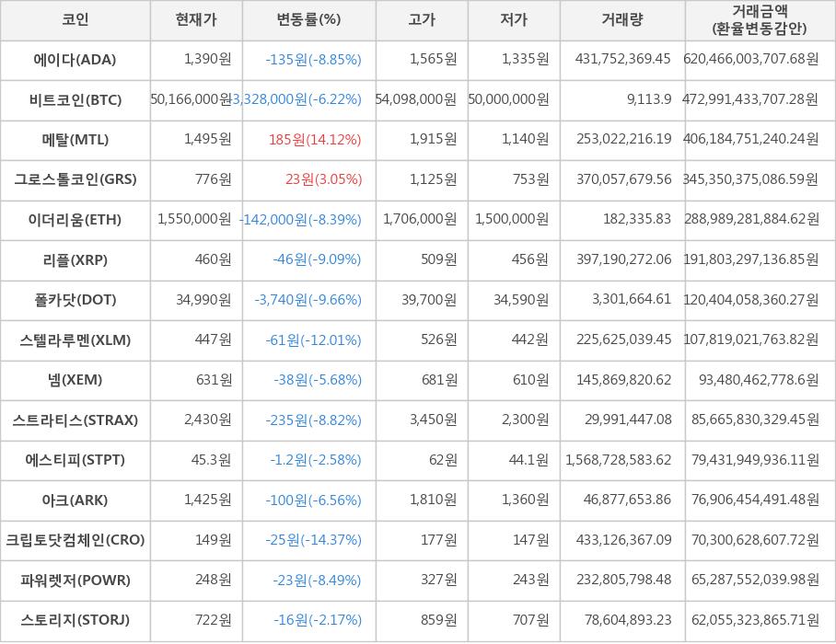This screenshot has width=836, height=644.
Task: Open the 리플(XRP) coin entry
Action: tap(75, 259)
